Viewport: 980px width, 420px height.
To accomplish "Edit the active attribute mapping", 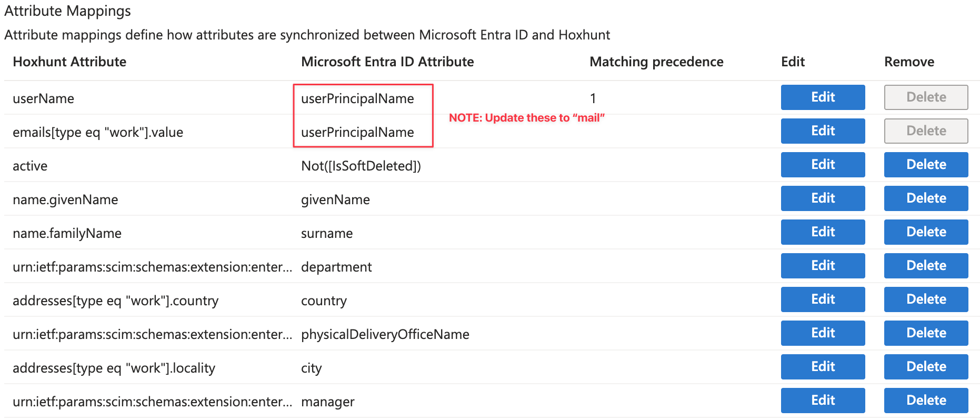I will pos(823,165).
